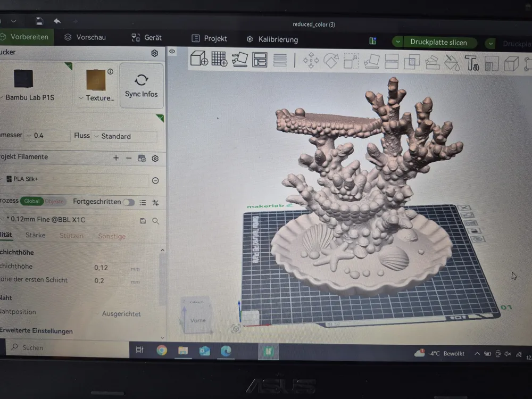The height and width of the screenshot is (399, 532).
Task: Select the Color painting bucket tool
Action: (452, 63)
